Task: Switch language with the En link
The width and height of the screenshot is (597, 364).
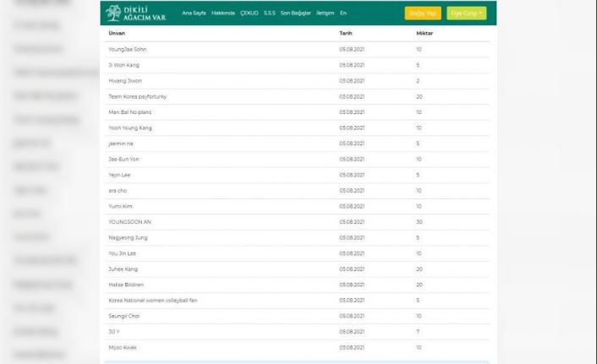Action: [x=343, y=14]
